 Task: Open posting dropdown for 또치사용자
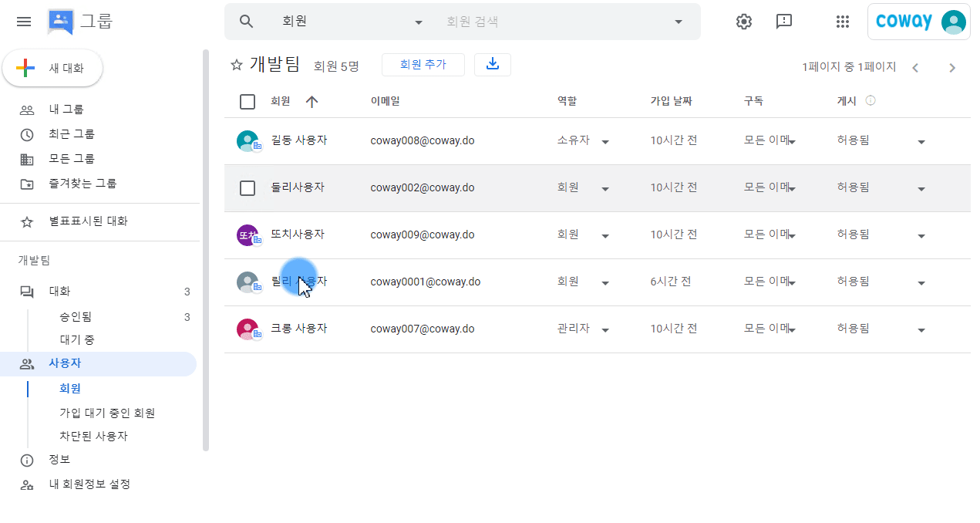point(921,236)
